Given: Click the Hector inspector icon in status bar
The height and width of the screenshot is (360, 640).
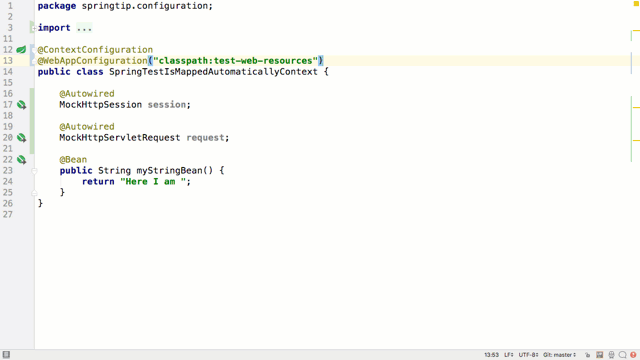Looking at the screenshot, I should pos(611,355).
